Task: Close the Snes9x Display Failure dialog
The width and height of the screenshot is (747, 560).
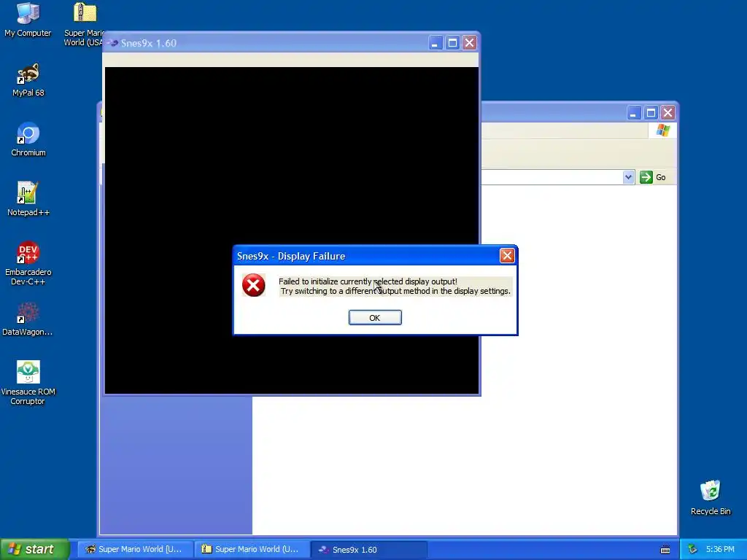Action: click(x=507, y=256)
